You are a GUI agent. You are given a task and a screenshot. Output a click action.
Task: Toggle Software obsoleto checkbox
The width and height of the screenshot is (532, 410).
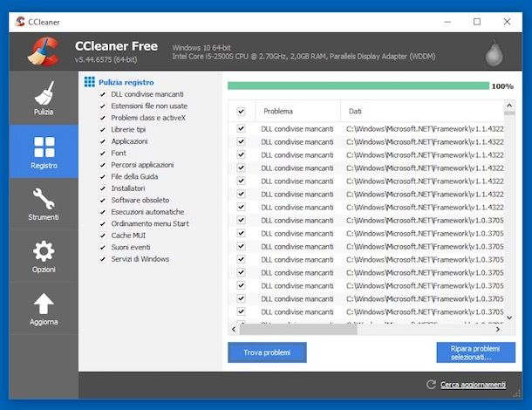[102, 201]
